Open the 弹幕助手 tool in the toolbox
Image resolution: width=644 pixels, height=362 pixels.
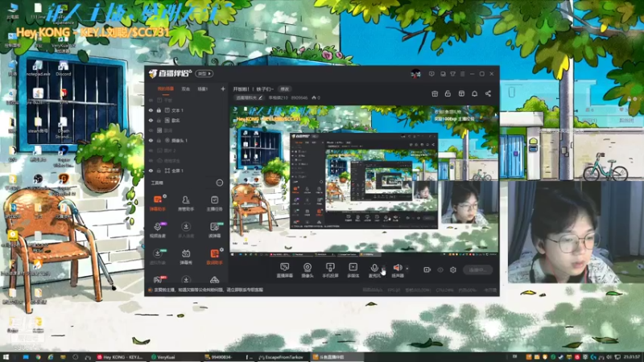point(157,203)
